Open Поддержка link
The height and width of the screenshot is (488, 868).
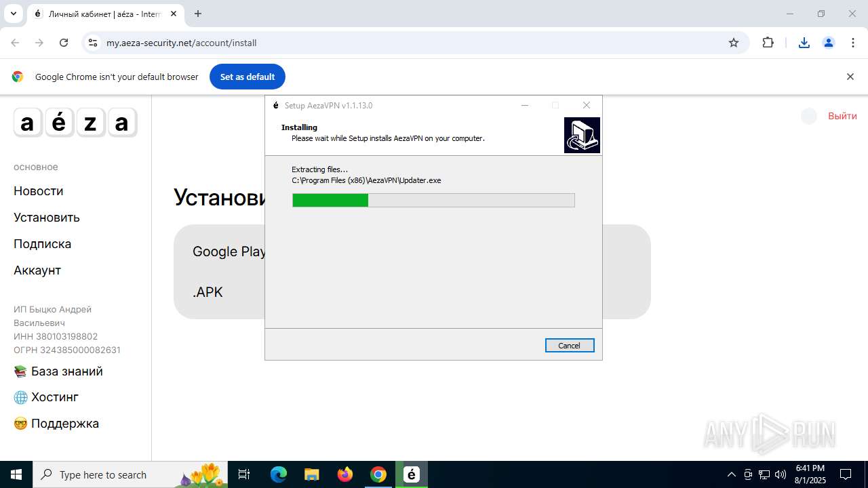56,424
